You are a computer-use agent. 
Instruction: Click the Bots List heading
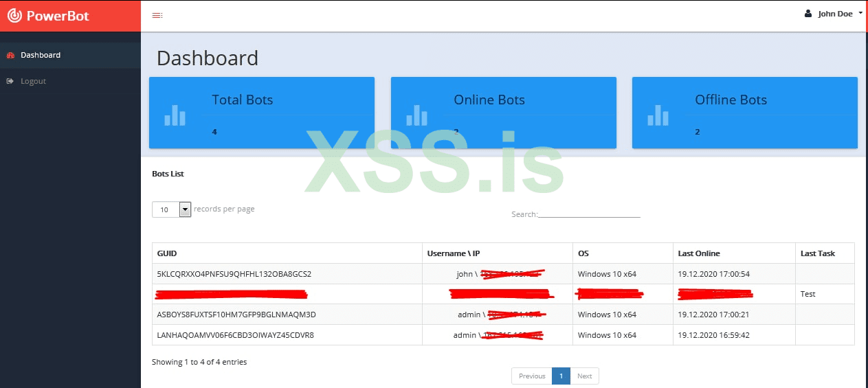pyautogui.click(x=168, y=174)
